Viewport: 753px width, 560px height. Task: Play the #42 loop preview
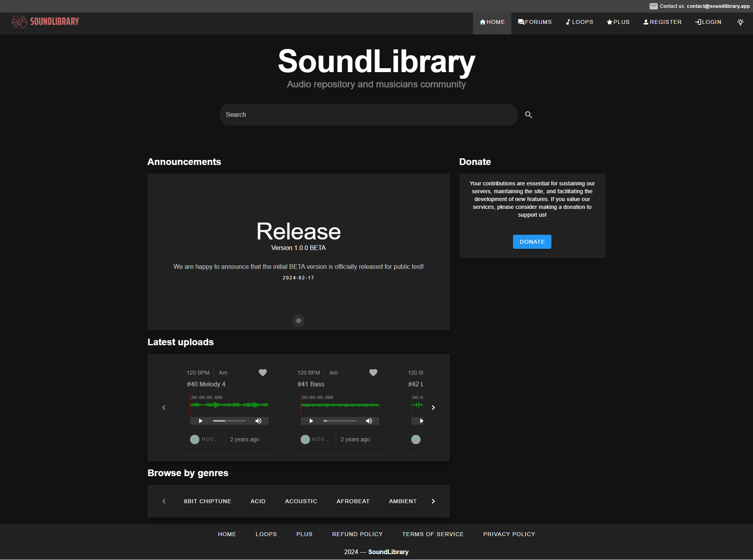click(x=422, y=421)
